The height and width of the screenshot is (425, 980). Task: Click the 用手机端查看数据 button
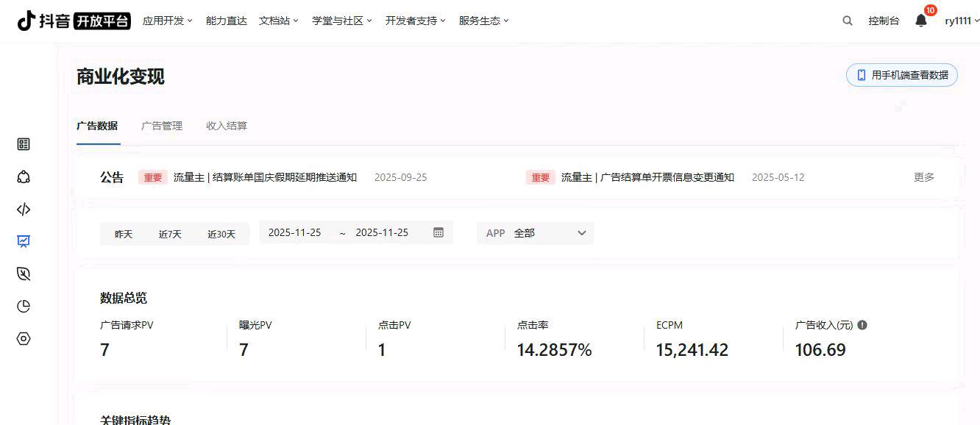point(901,74)
